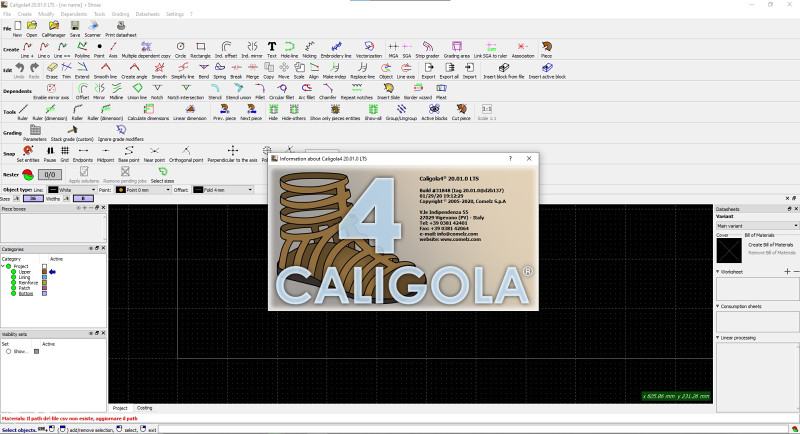Viewport: 800px width, 434px height.
Task: Select the Offset dependent tool
Action: pos(83,91)
